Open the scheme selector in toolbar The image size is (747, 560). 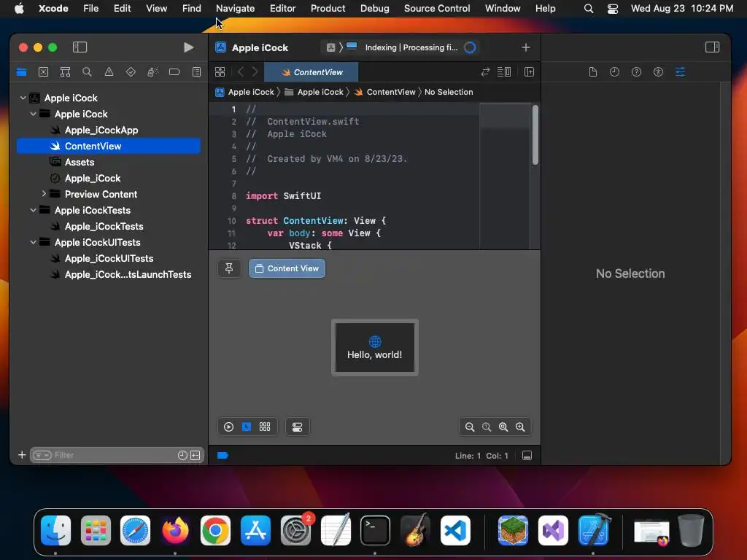click(330, 47)
